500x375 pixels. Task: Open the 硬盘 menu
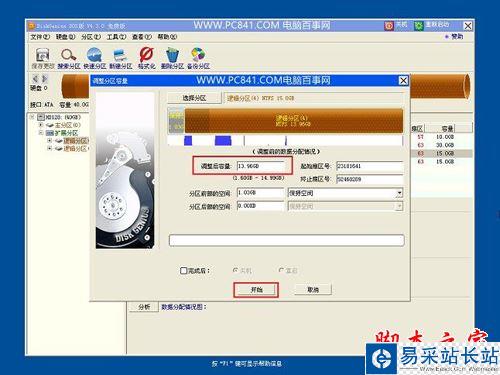coord(65,37)
